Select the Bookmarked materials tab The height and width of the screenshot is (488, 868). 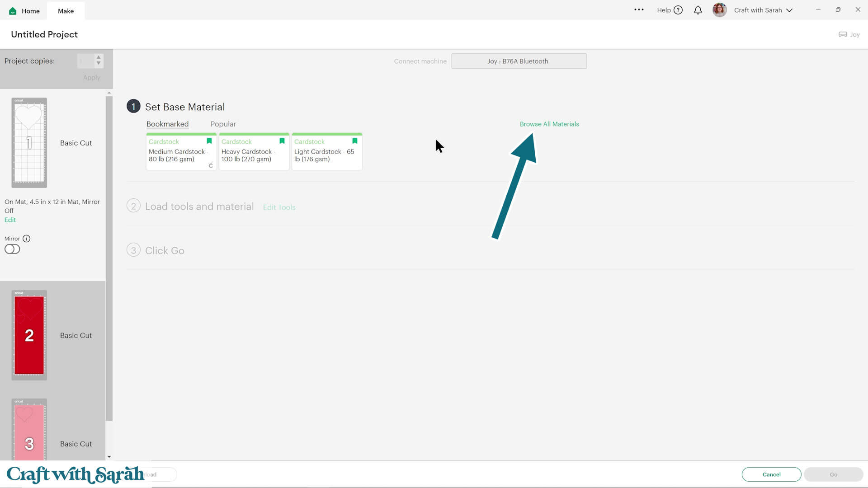(167, 124)
